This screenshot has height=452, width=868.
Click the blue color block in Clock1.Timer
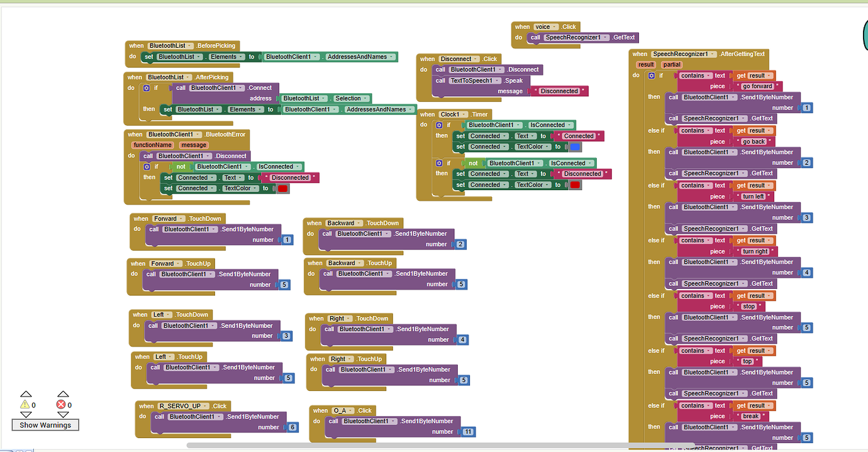point(575,147)
